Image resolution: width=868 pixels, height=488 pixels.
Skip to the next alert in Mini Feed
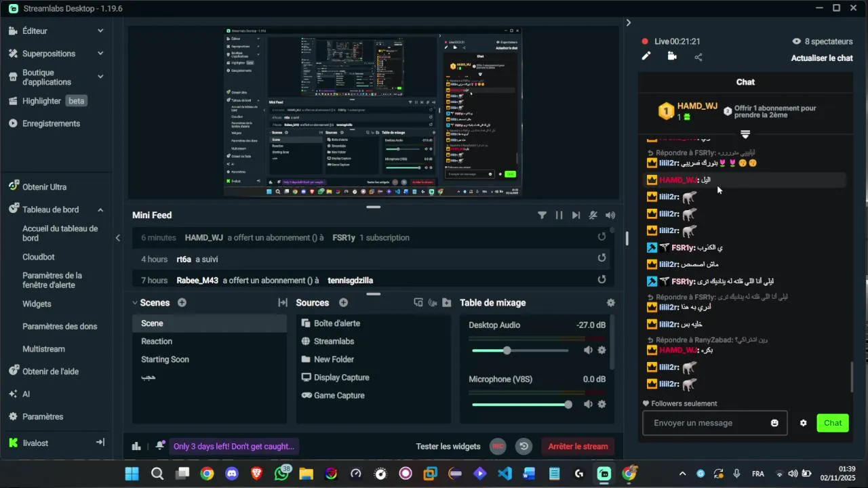[576, 216]
